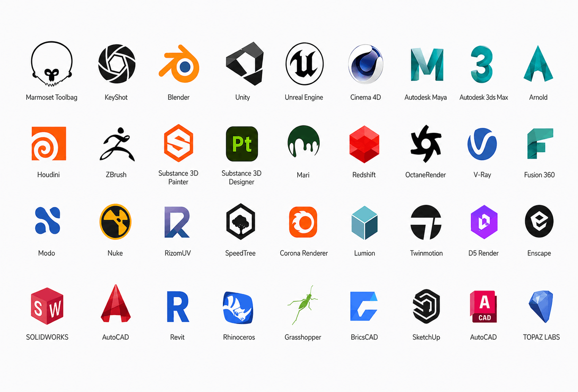Open the Mari dripping paint icon

coord(303,141)
